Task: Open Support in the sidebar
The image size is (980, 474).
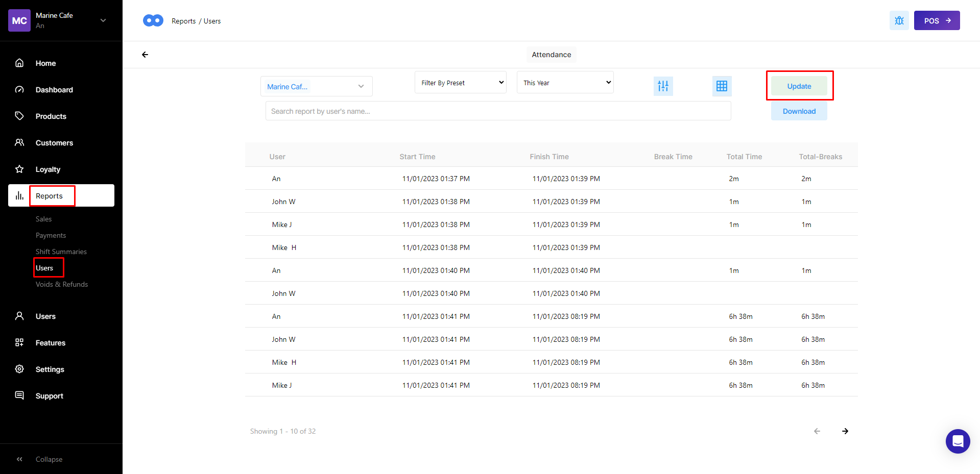Action: [x=50, y=396]
